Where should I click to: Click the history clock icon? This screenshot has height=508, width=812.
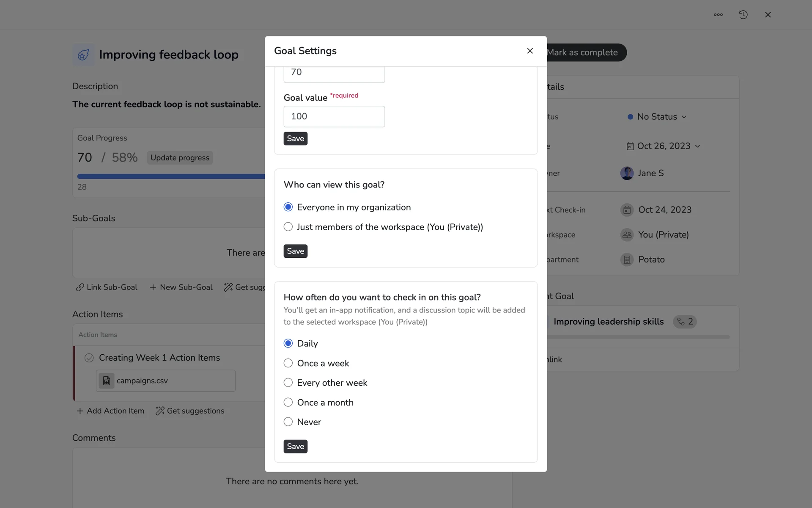(x=743, y=15)
